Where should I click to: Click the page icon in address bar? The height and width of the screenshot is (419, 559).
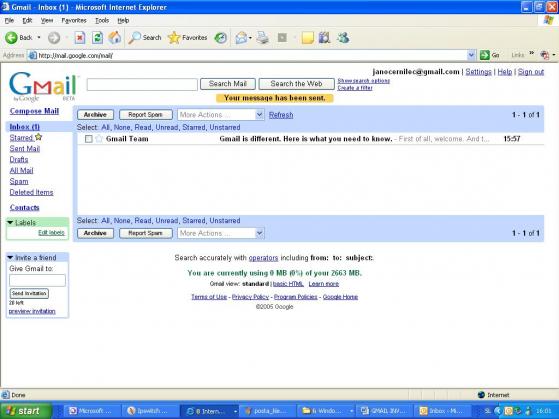32,55
